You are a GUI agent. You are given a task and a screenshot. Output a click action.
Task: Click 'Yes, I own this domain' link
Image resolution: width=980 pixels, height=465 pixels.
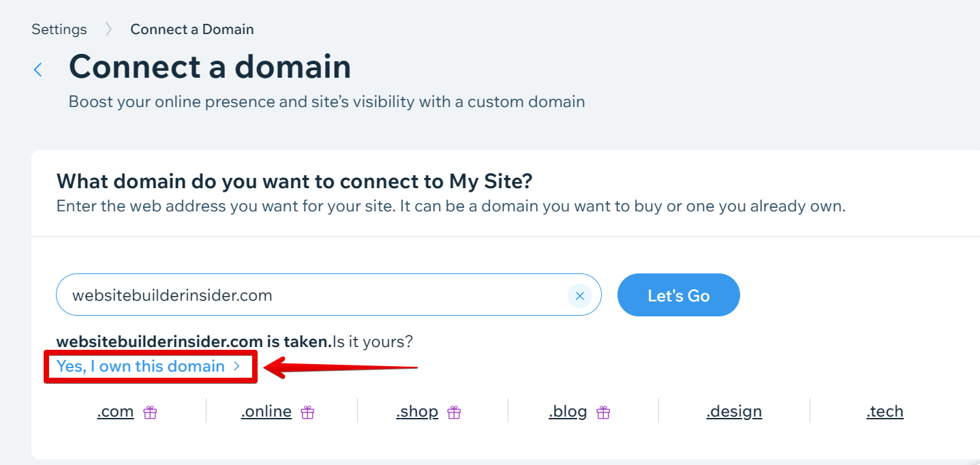140,366
